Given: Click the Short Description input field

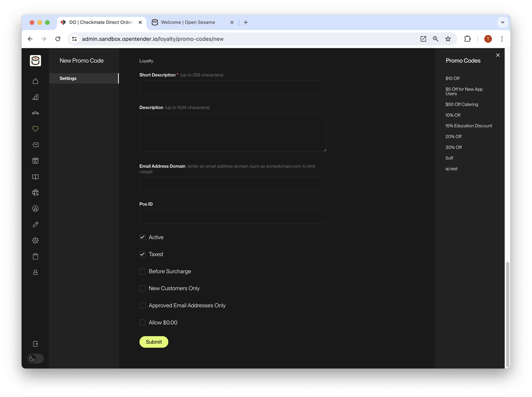Looking at the screenshot, I should click(233, 87).
